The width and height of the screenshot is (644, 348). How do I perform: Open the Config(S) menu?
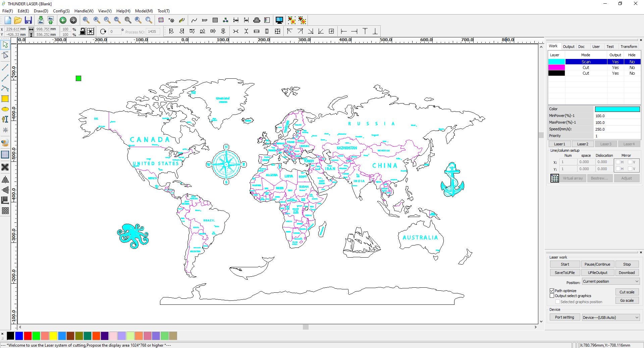tap(61, 11)
